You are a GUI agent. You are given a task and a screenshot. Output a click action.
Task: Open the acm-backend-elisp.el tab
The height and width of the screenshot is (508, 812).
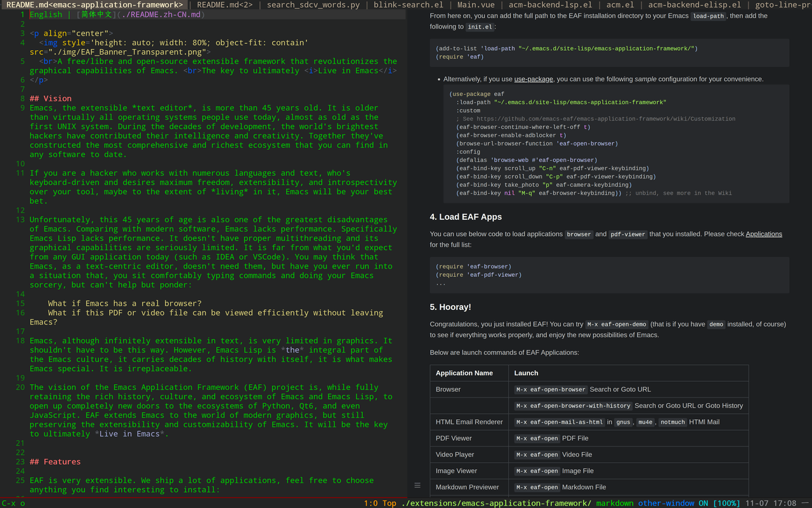click(x=694, y=4)
